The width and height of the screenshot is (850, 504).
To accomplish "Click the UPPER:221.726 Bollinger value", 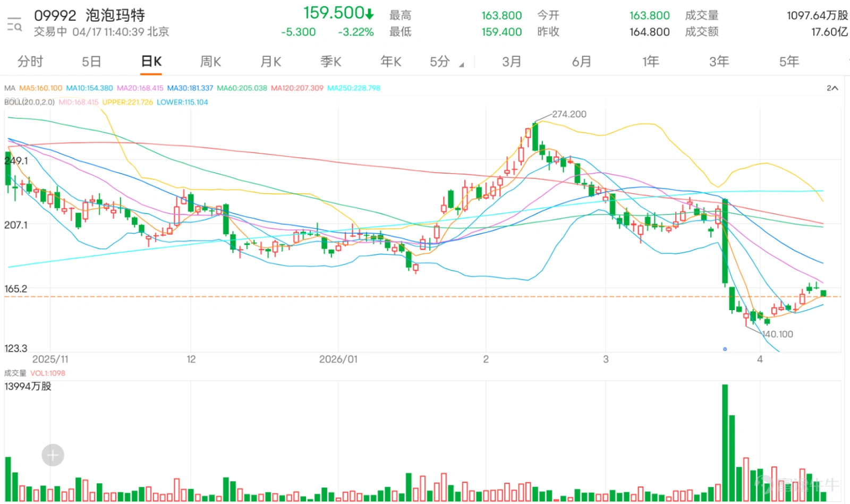I will (127, 102).
